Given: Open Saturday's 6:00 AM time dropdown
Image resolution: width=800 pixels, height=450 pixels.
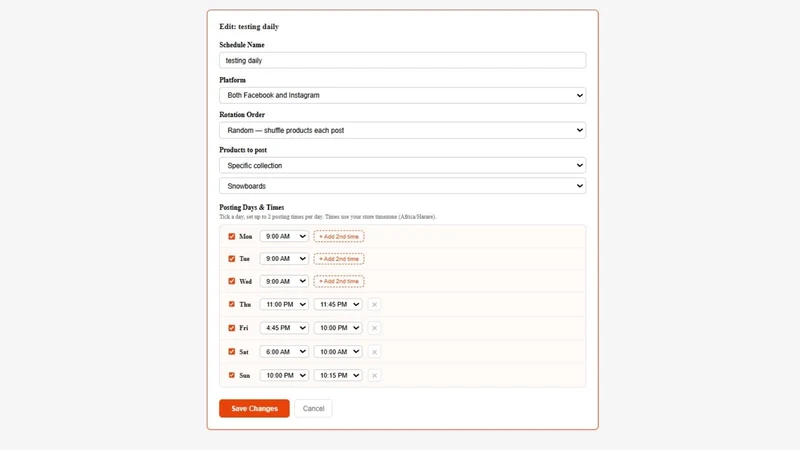Looking at the screenshot, I should coord(284,352).
